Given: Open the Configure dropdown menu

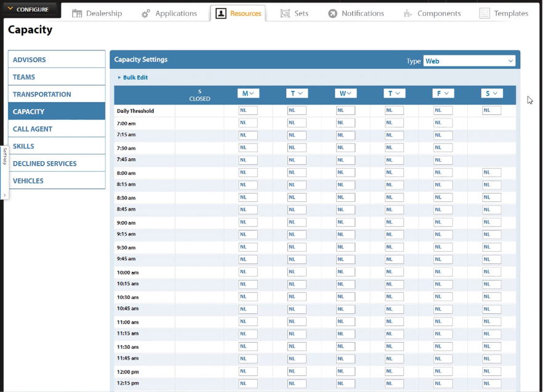Looking at the screenshot, I should (x=29, y=9).
